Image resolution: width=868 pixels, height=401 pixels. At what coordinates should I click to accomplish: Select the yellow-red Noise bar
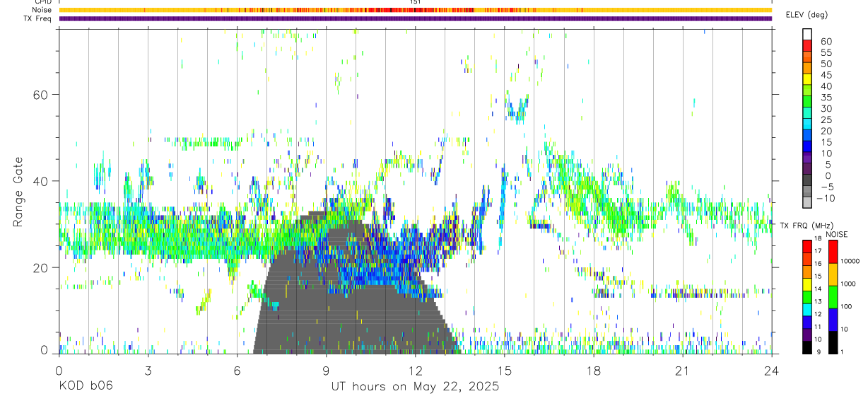415,10
